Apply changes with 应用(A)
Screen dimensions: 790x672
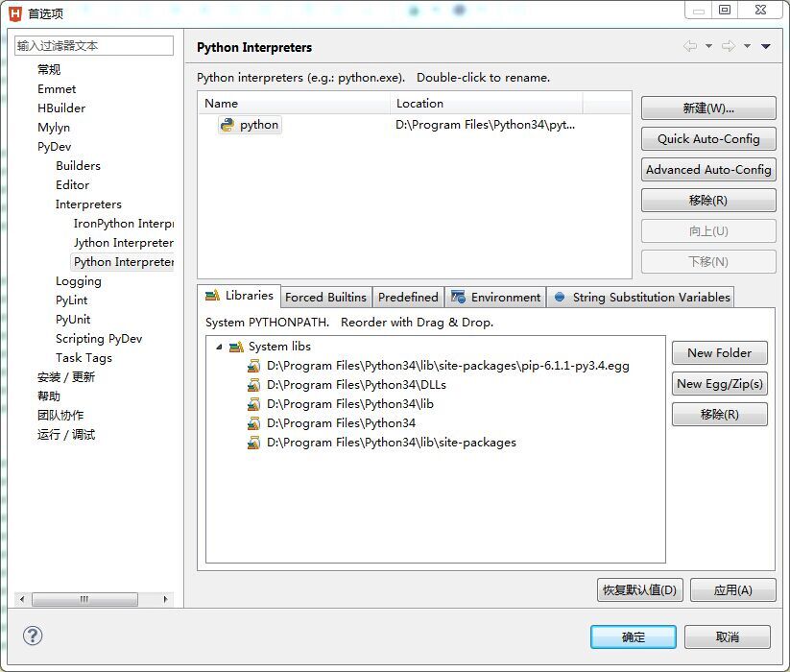pyautogui.click(x=733, y=589)
